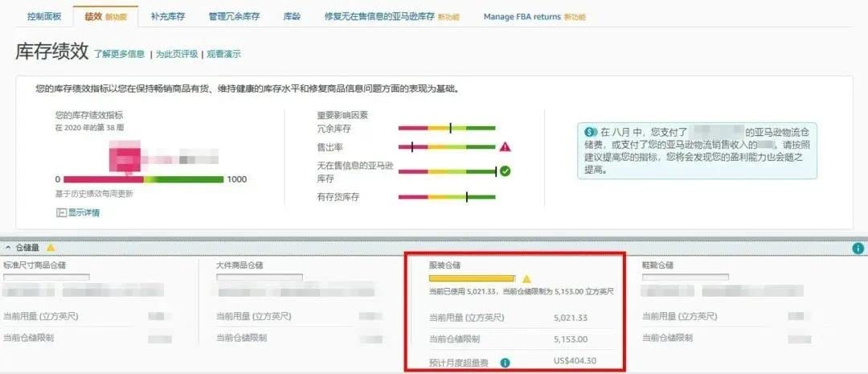Viewport: 868px width, 374px height.
Task: Click the dollar icon in the storage fee notice
Action: click(590, 131)
